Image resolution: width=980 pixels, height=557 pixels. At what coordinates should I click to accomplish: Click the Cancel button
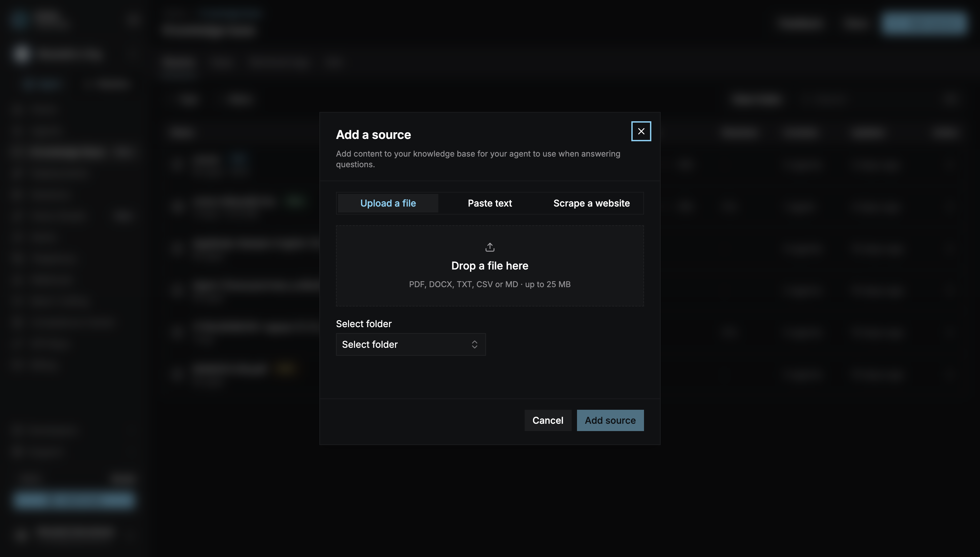[548, 420]
